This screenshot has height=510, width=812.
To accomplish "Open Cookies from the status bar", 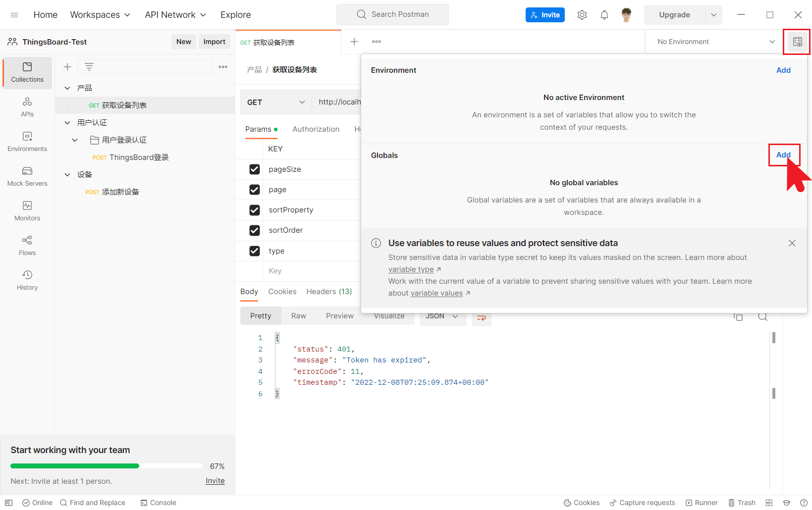I will coord(582,503).
